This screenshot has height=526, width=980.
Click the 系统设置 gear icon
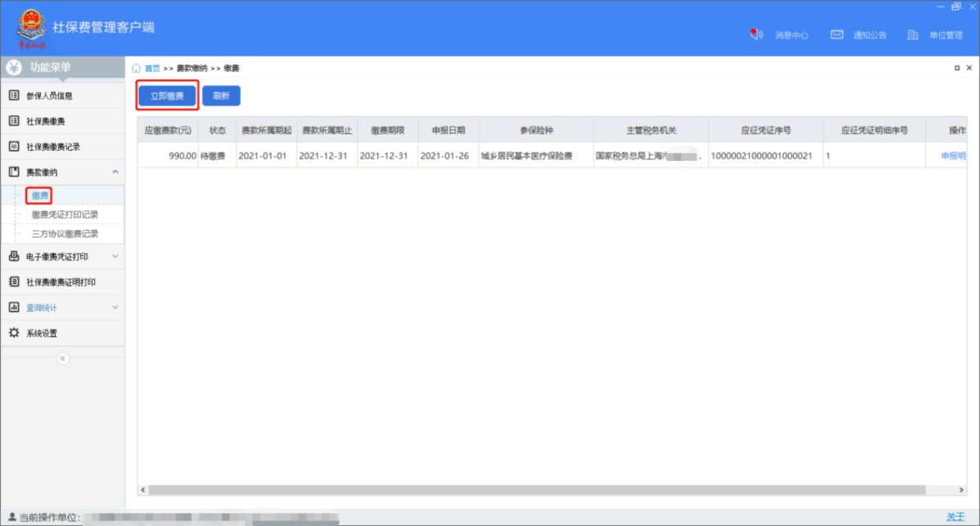click(14, 333)
